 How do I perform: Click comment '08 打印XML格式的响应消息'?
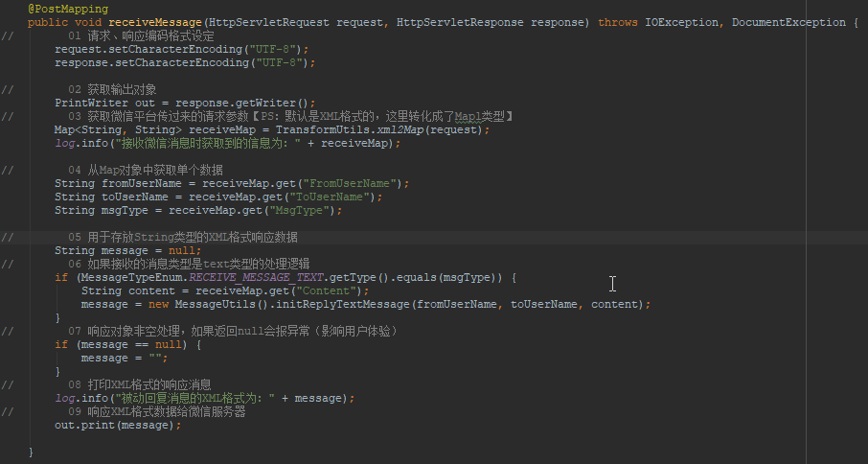(140, 384)
